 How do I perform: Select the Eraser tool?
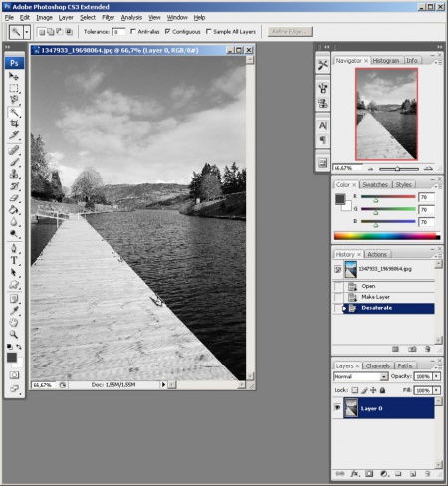pos(14,198)
